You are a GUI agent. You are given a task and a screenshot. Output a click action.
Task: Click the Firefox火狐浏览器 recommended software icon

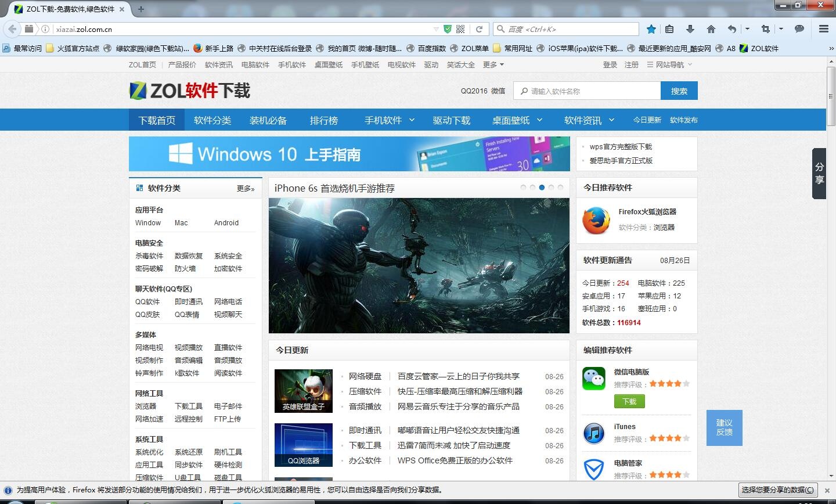coord(596,220)
